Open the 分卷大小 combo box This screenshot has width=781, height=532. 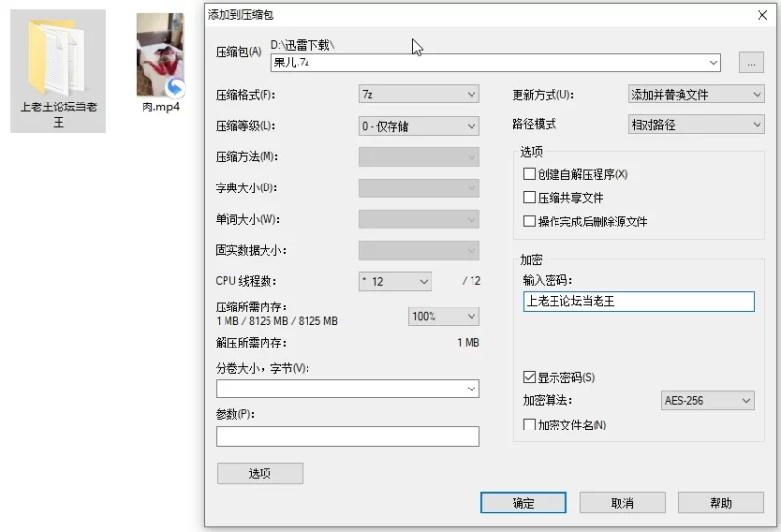[348, 389]
